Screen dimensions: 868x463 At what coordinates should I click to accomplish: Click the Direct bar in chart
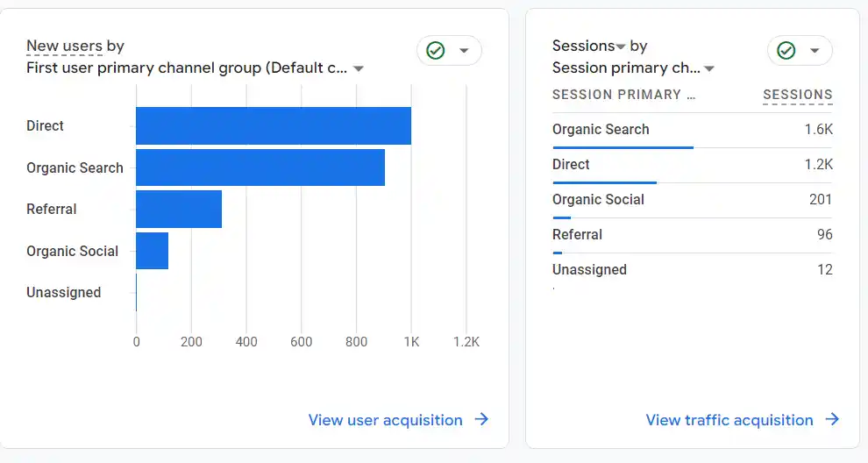click(273, 125)
